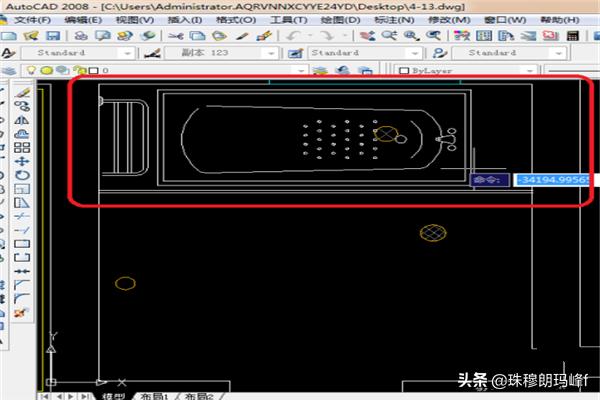Image resolution: width=600 pixels, height=400 pixels.
Task: Click the dynamic input coordinate field
Action: click(x=555, y=180)
